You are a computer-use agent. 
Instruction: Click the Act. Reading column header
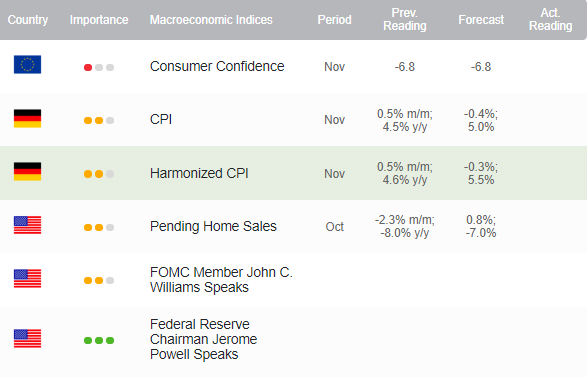pos(550,19)
